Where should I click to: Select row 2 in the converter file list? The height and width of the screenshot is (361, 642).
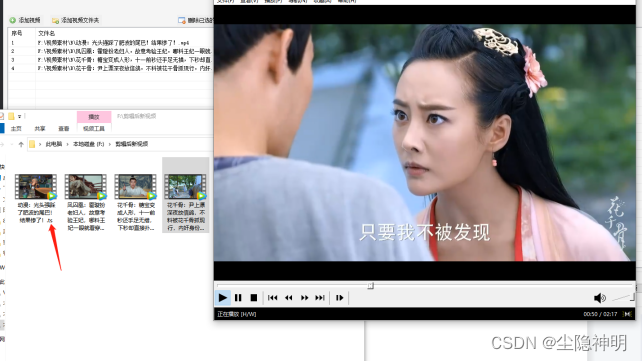pos(111,51)
